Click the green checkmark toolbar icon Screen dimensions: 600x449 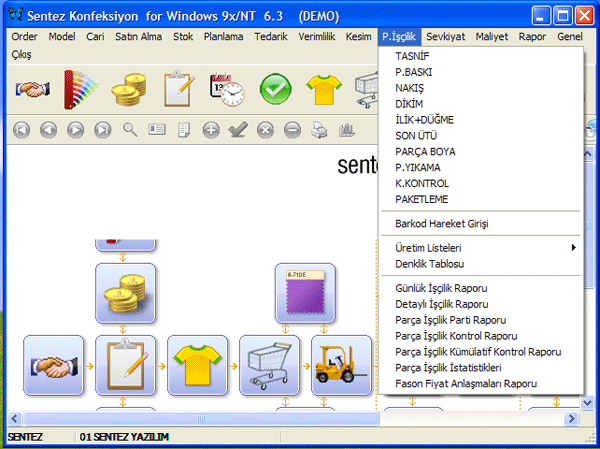[276, 89]
